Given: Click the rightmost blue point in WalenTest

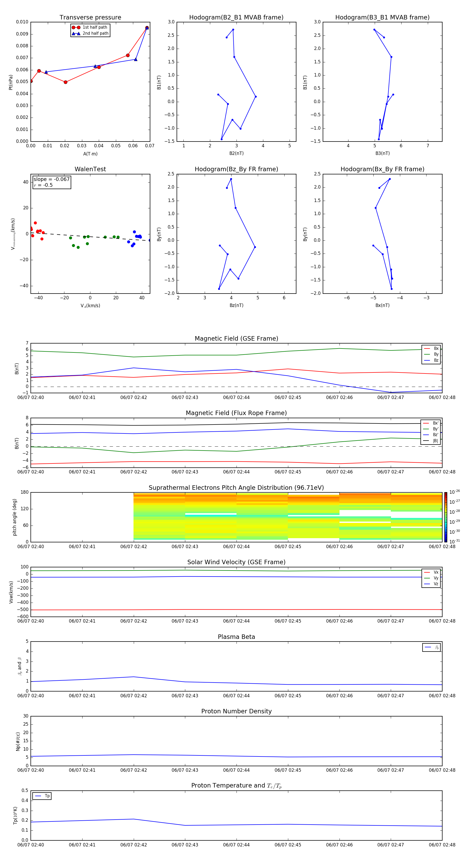Looking at the screenshot, I should [x=150, y=240].
